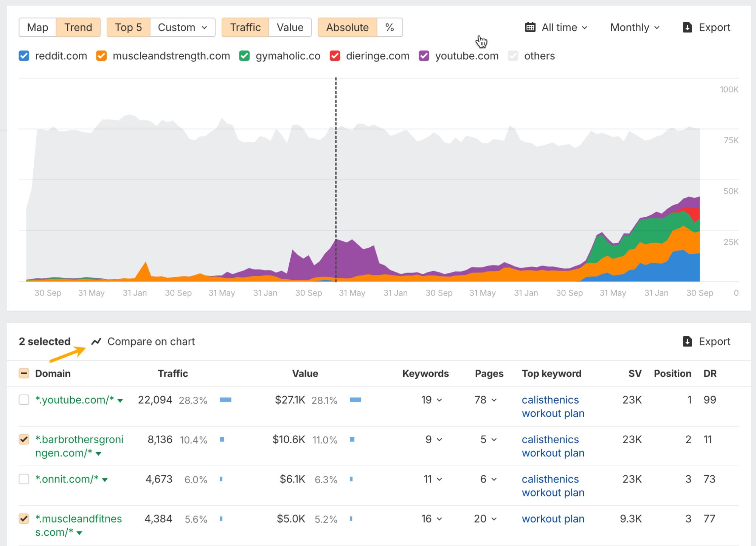Uncheck reddit.com series in legend
The height and width of the screenshot is (546, 756).
[x=24, y=56]
